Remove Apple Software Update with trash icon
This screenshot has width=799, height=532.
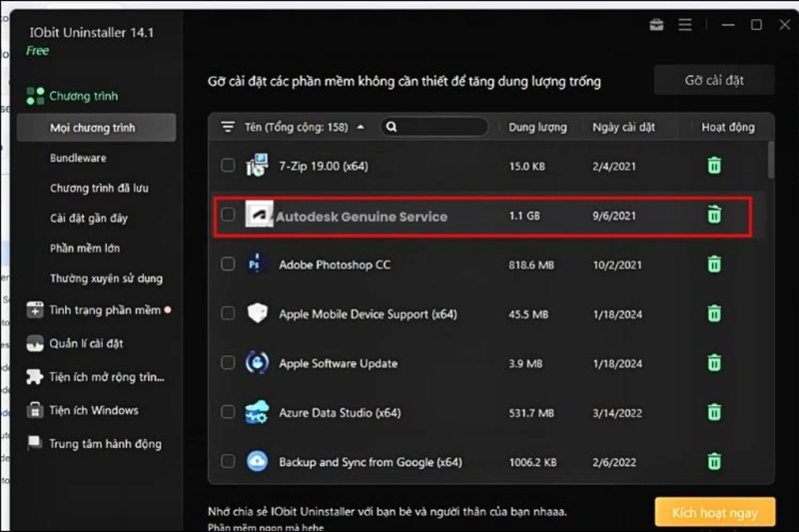714,363
